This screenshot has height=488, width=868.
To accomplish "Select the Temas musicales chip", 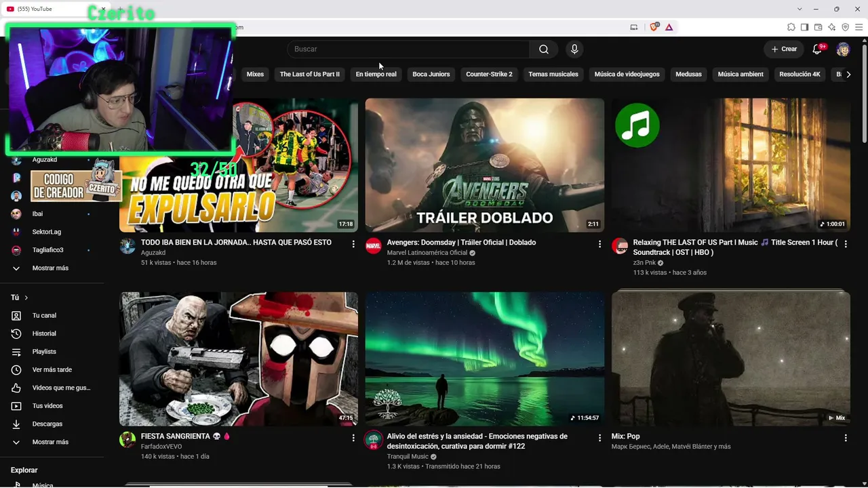I will coord(553,75).
